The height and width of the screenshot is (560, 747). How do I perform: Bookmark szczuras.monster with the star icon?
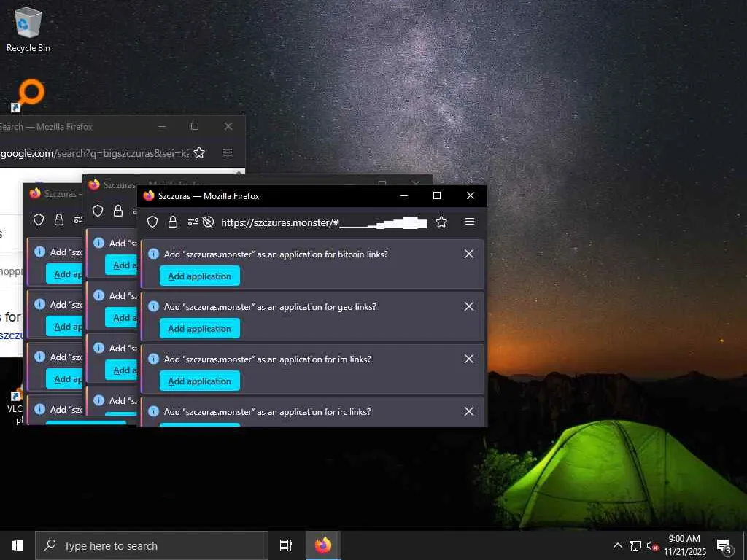point(441,222)
